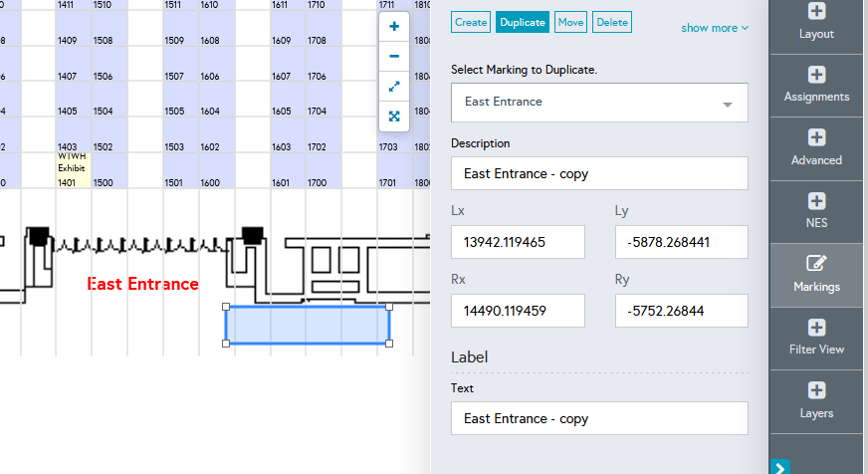Select the blue marking rectangle on the map

[308, 325]
